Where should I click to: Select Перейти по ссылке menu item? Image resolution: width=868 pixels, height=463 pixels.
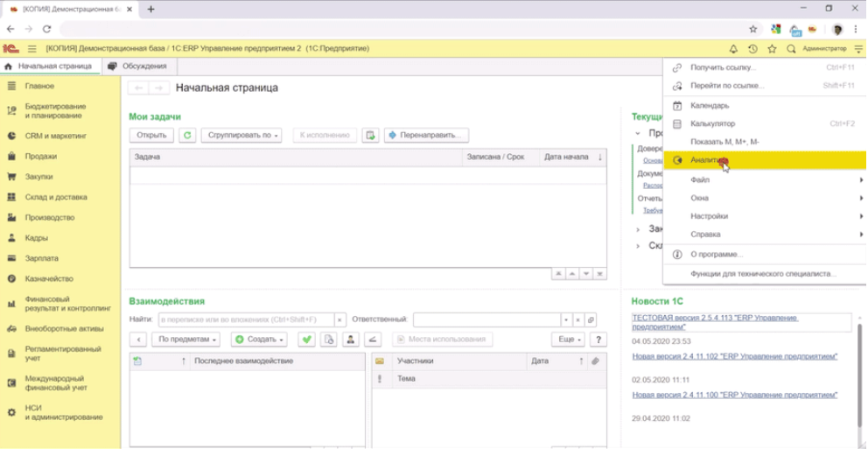765,86
